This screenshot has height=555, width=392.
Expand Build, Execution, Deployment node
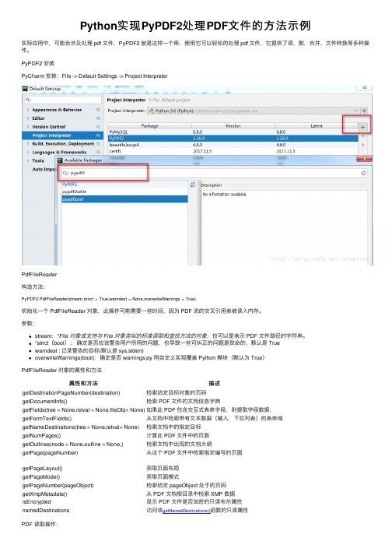tap(28, 144)
